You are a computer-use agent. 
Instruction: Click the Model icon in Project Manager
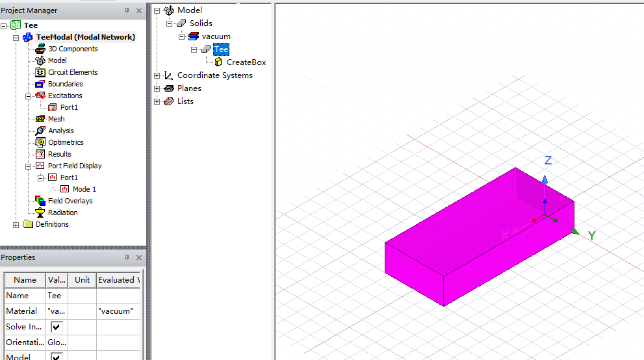(40, 60)
